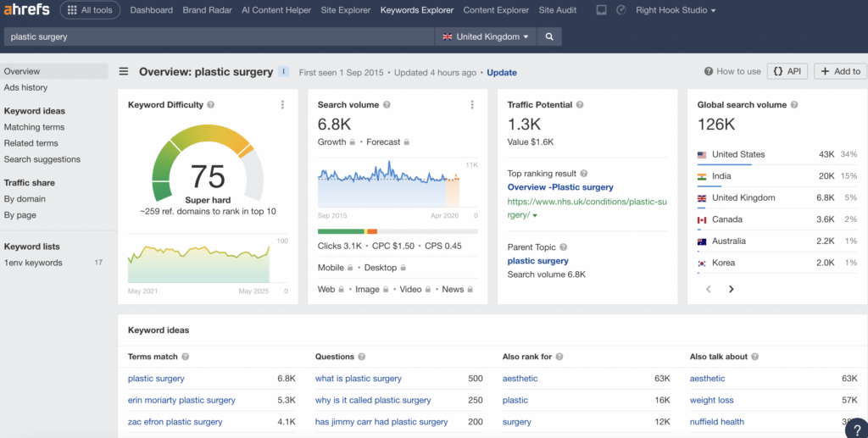Open the United Kingdom country dropdown
This screenshot has height=438, width=868.
[486, 36]
